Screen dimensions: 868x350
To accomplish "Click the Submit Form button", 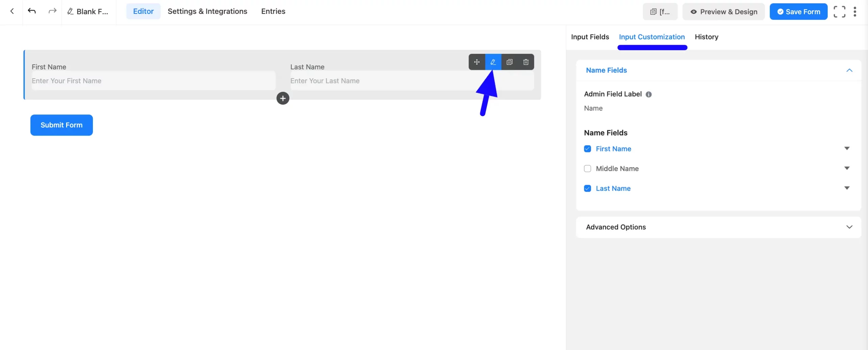I will point(61,125).
